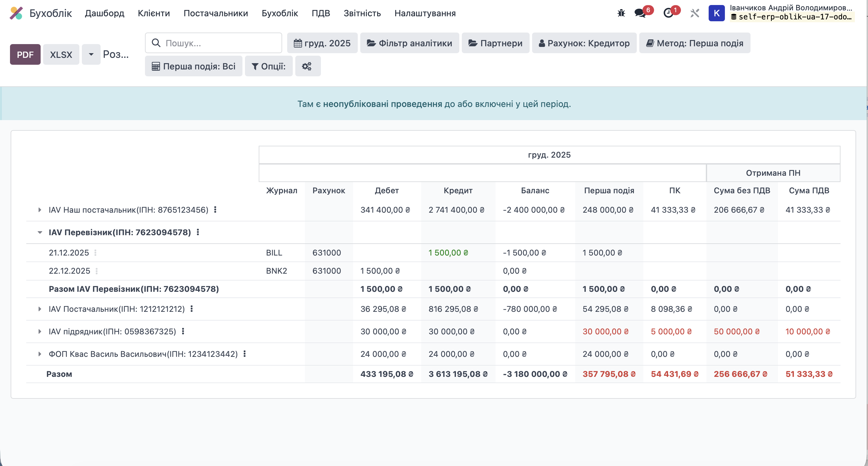Image resolution: width=868 pixels, height=466 pixels.
Task: Open the activities clock icon with badge 1
Action: 669,13
